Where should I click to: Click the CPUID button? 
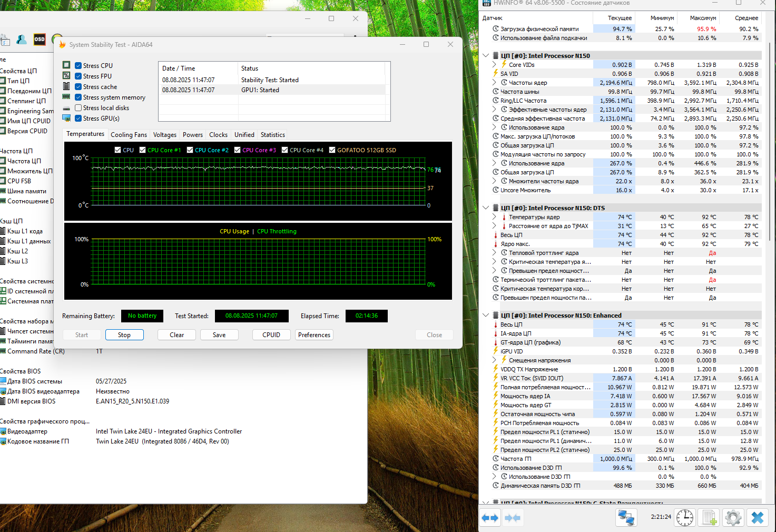[x=271, y=335]
